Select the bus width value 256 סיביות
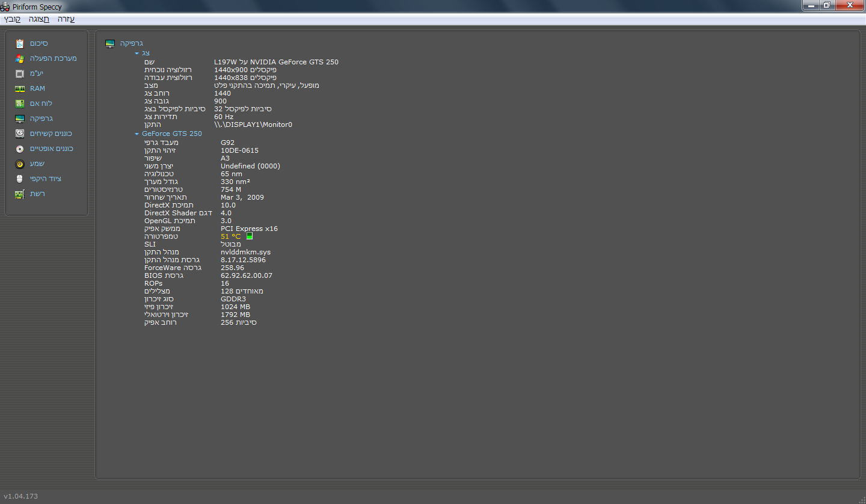The image size is (866, 504). click(x=239, y=322)
